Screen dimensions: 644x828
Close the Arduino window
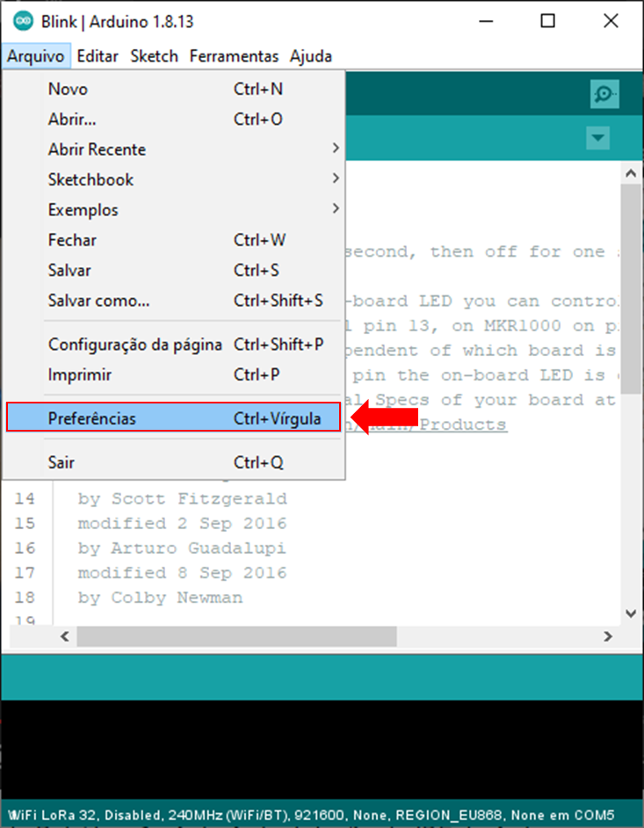611,21
